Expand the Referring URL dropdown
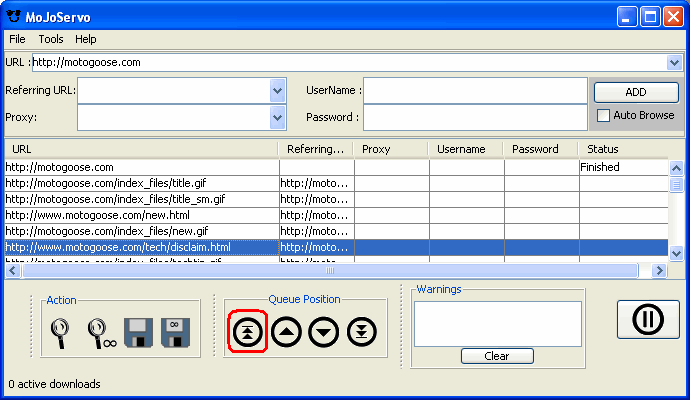 pyautogui.click(x=277, y=91)
